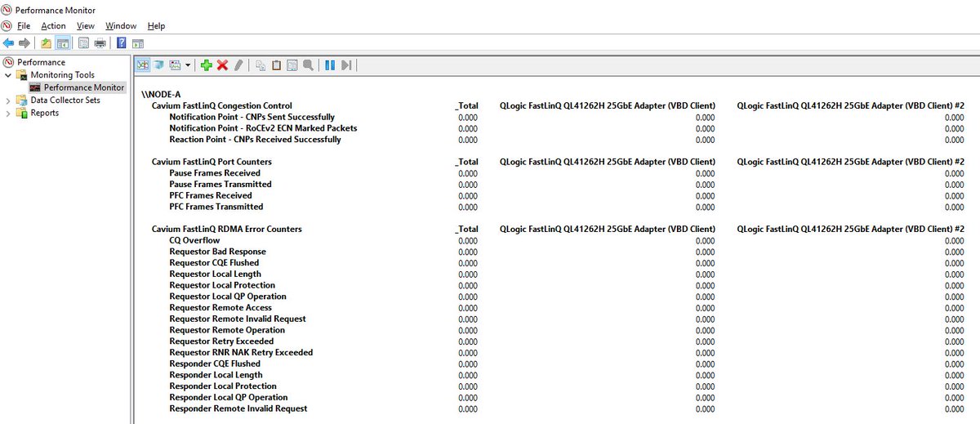Select Reaction Point - CNPs Received Successfully
Screen dimensions: 980x424
coord(256,140)
